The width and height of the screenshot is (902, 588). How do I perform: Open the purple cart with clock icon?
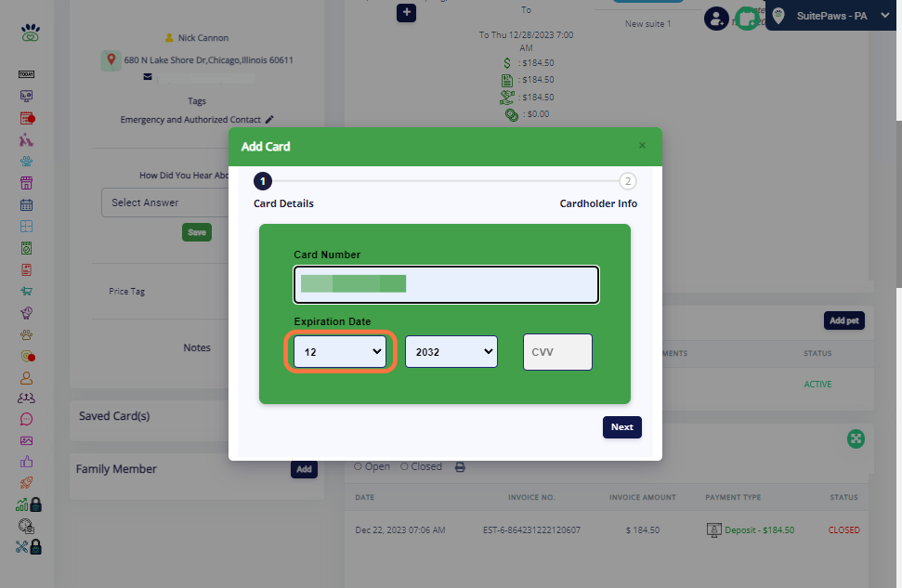point(26,313)
